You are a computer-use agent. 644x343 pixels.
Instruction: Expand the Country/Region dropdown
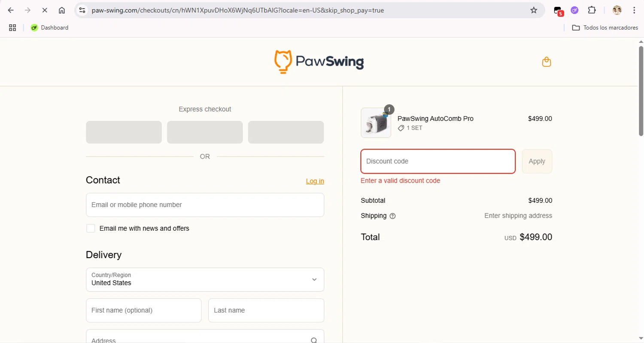pos(205,280)
